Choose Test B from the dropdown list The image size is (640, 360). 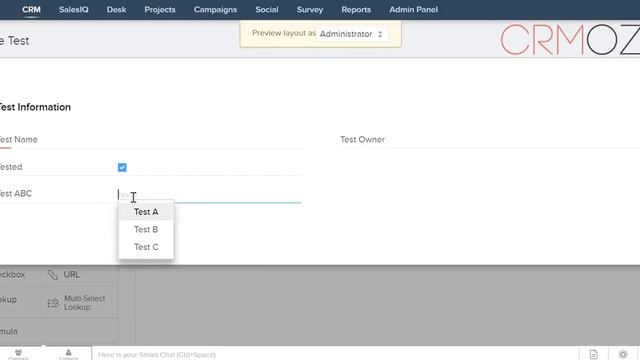[x=146, y=229]
